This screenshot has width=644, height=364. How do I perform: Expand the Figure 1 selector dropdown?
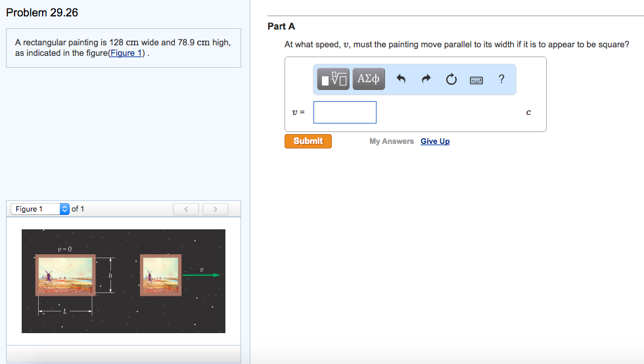pyautogui.click(x=64, y=209)
